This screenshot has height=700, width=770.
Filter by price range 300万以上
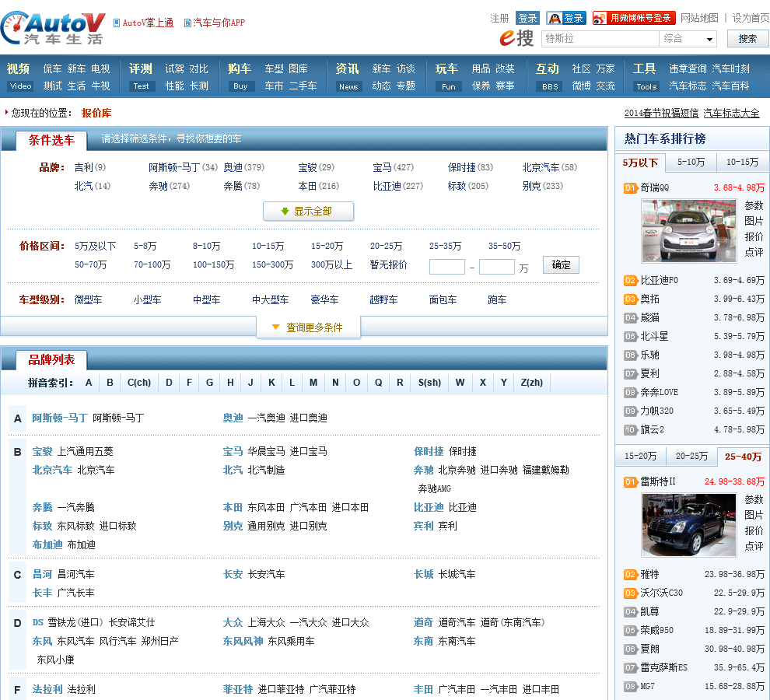(331, 264)
